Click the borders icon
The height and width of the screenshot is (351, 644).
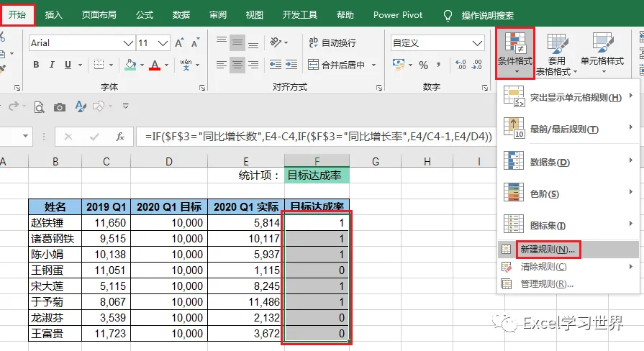tap(99, 65)
